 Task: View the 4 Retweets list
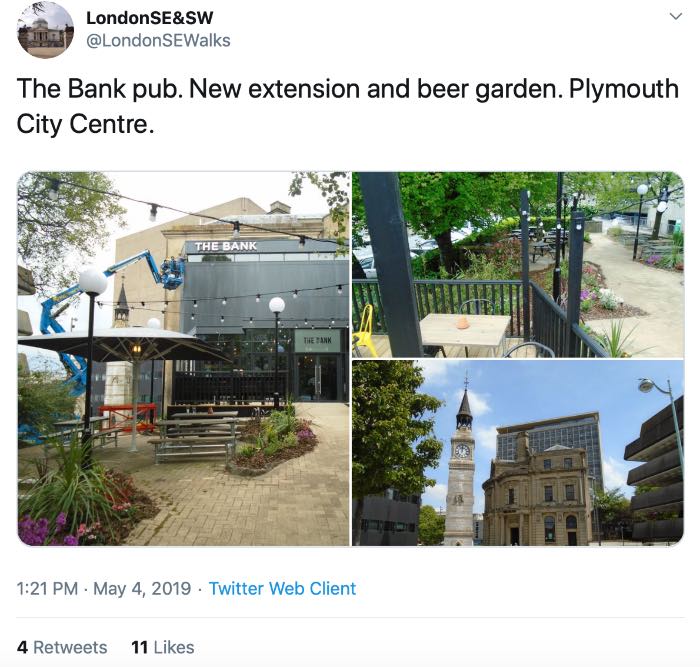click(62, 647)
